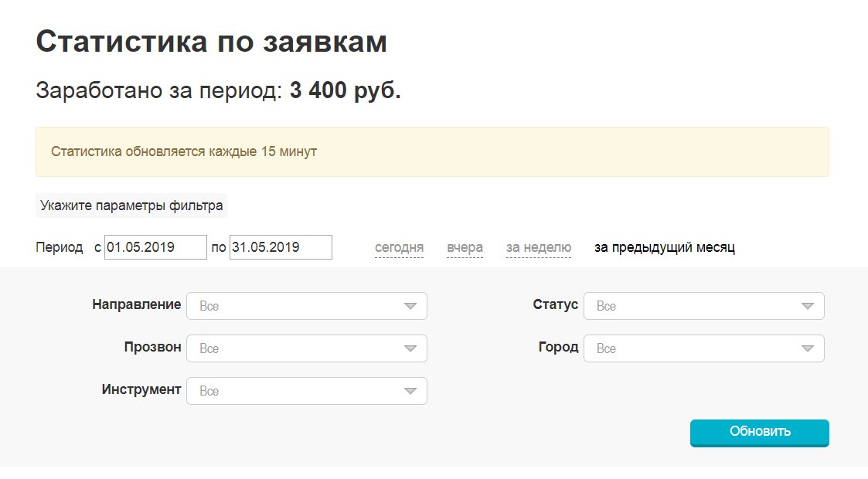Pick the за предыдущий месяц option
Viewport: 868px width, 479px height.
click(x=664, y=248)
